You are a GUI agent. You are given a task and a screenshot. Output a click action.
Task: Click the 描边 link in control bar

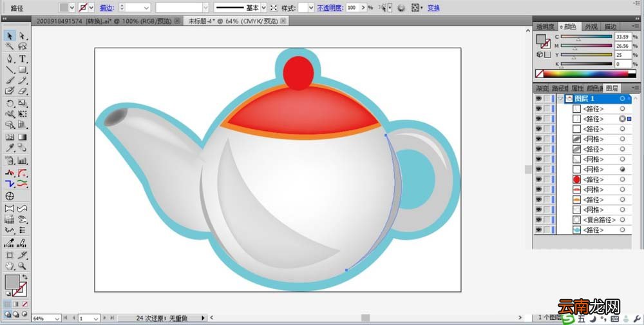pos(106,7)
